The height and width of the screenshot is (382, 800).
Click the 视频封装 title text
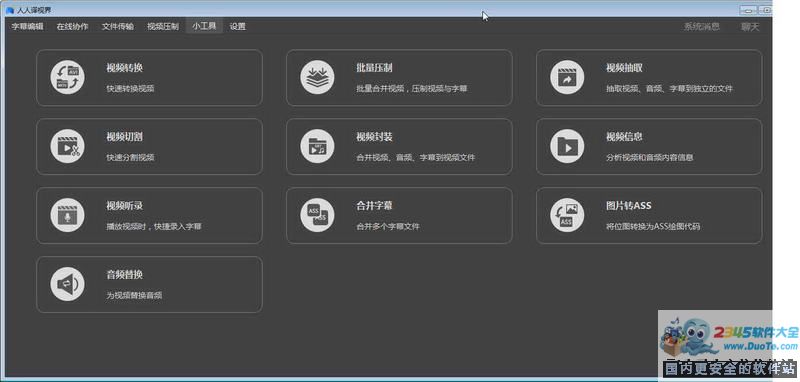click(374, 137)
